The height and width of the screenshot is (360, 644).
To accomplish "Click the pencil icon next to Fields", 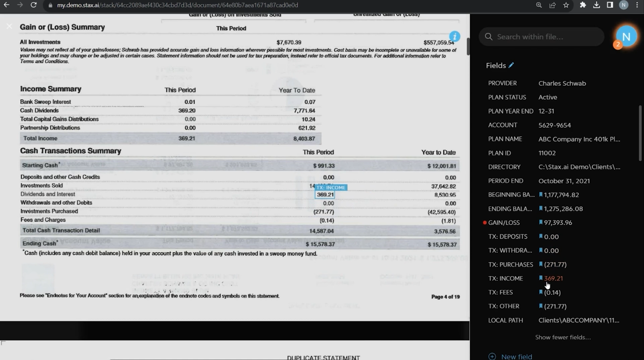I will click(x=511, y=65).
